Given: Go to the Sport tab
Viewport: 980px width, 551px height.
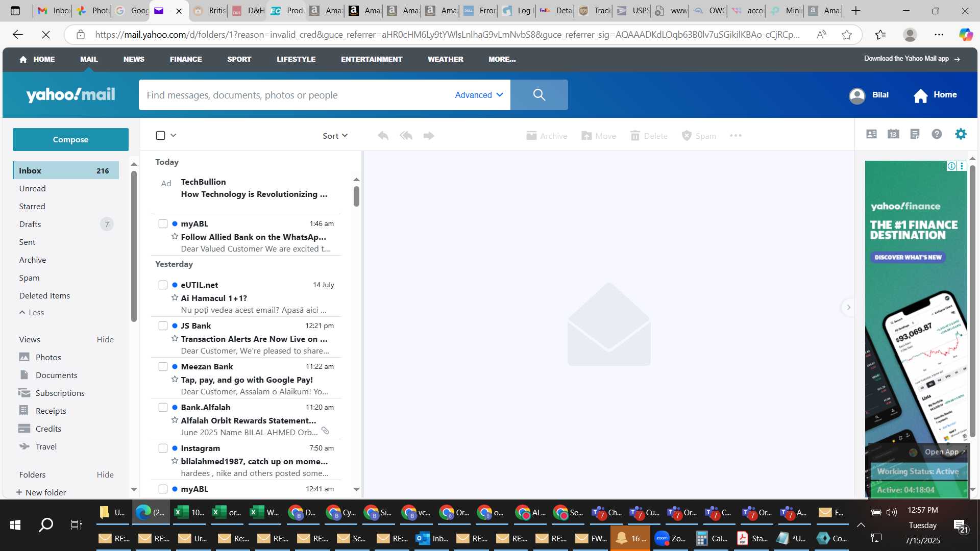Looking at the screenshot, I should (x=239, y=59).
